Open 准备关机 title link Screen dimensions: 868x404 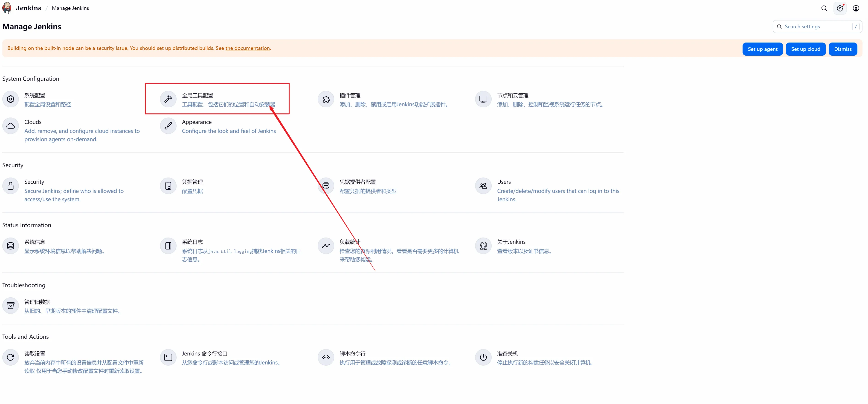(x=508, y=354)
